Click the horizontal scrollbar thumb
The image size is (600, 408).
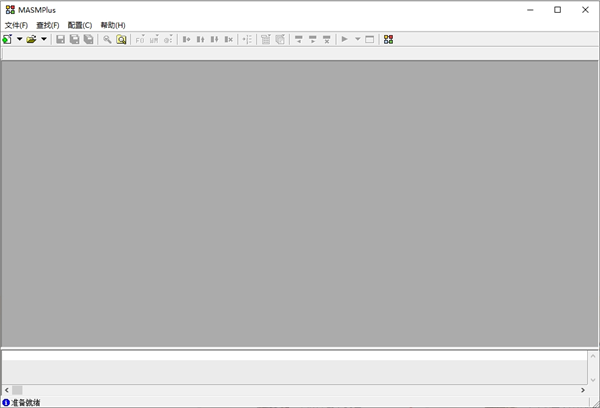[17, 390]
